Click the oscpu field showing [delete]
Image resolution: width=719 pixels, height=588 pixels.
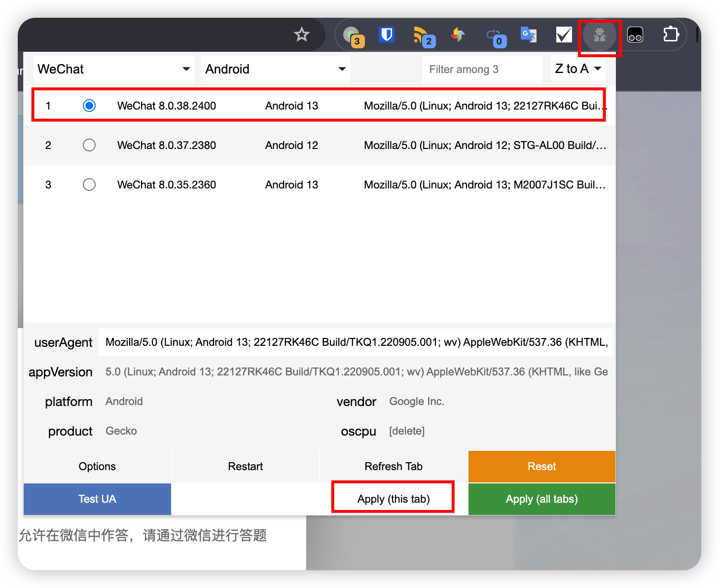[x=497, y=431]
